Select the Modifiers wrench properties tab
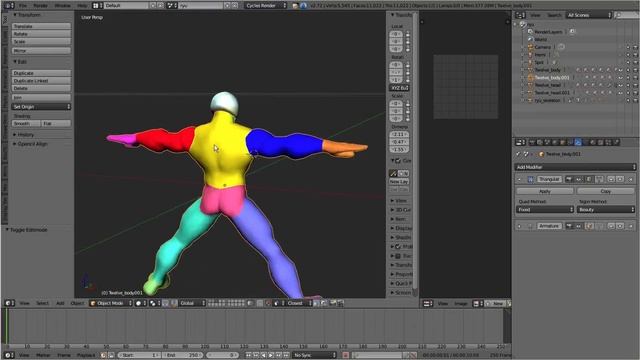Image resolution: width=640 pixels, height=360 pixels. click(x=578, y=142)
